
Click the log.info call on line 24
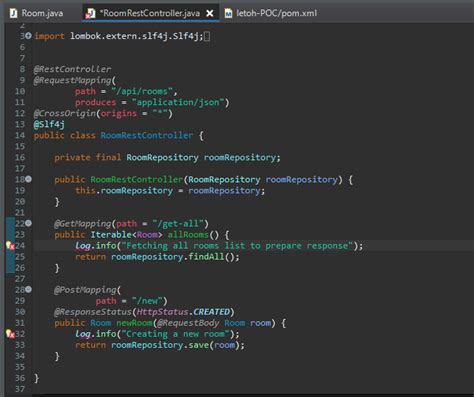(95, 246)
